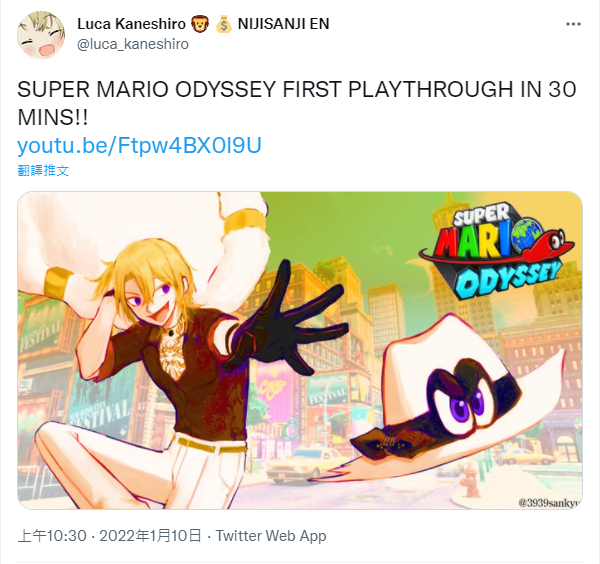This screenshot has width=600, height=564.
Task: Open the Twitter Web App source link
Action: coord(271,536)
